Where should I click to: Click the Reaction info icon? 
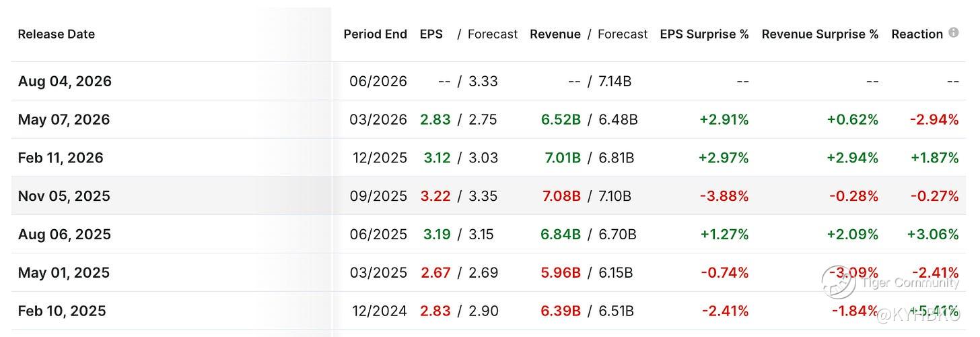pos(954,32)
